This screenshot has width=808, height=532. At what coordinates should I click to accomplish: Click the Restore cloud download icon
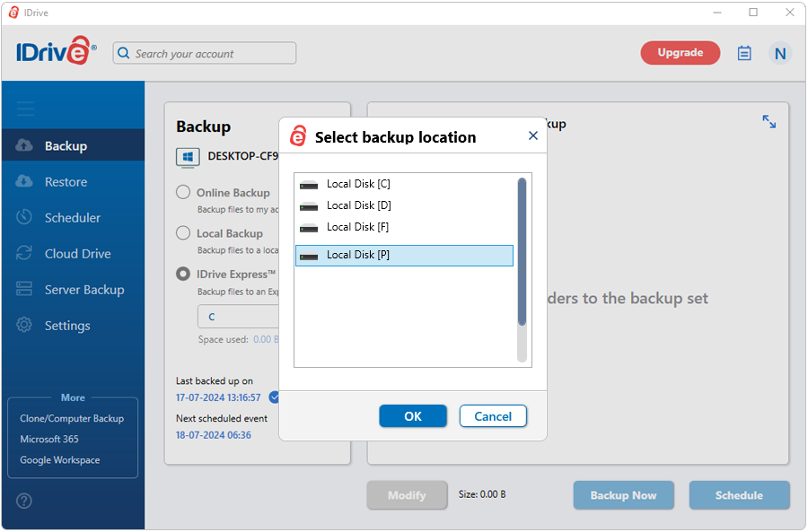coord(23,181)
